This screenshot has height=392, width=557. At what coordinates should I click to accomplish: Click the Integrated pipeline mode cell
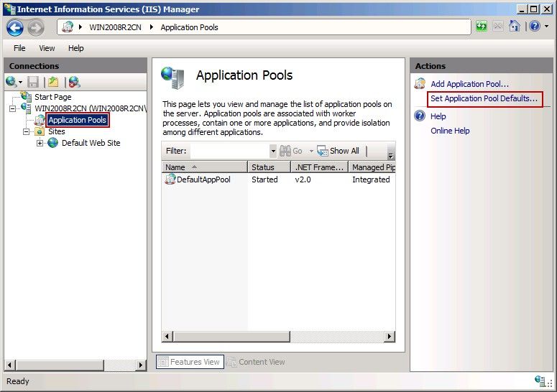coord(371,179)
